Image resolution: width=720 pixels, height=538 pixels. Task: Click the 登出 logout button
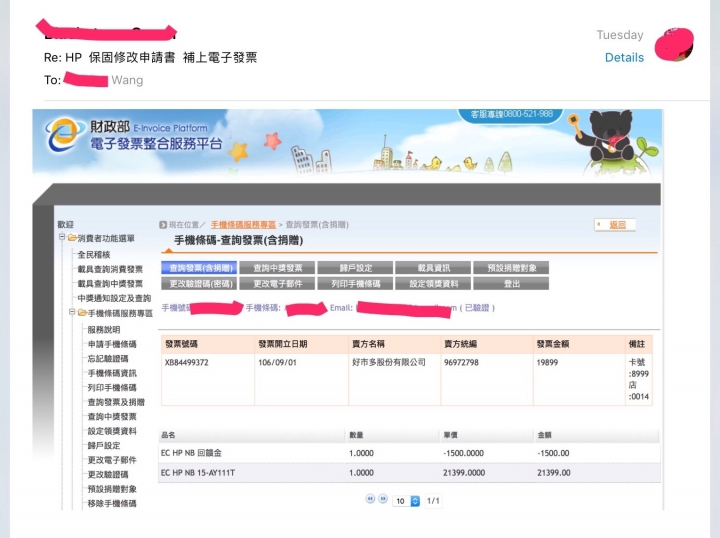511,283
